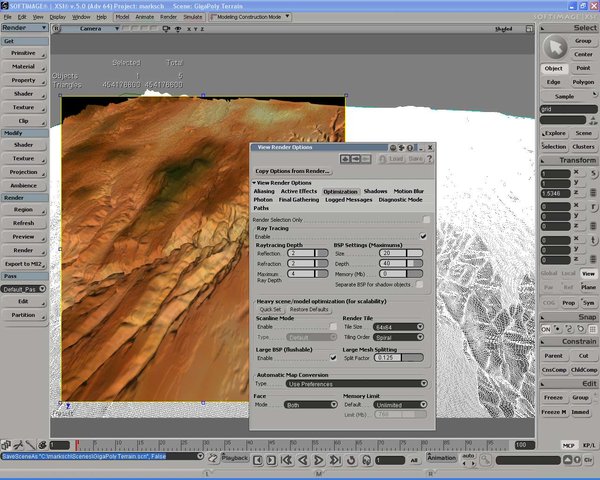Image resolution: width=600 pixels, height=480 pixels.
Task: Expand Automatic Map Conversion Type dropdown
Action: (x=355, y=383)
